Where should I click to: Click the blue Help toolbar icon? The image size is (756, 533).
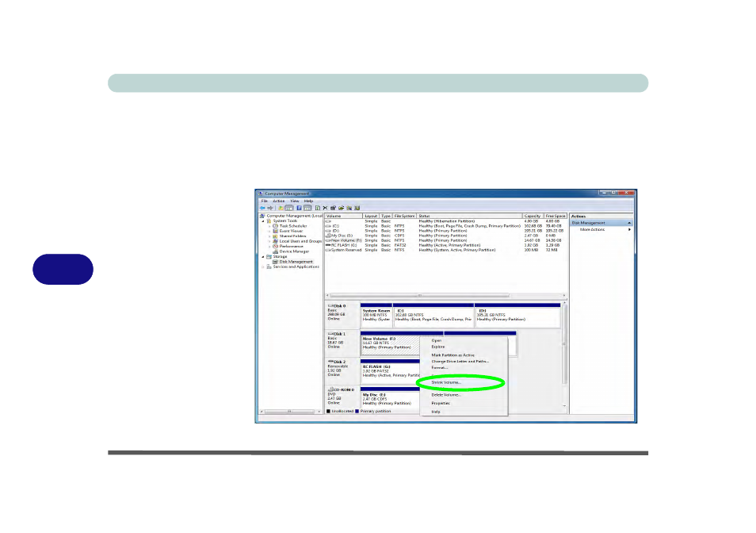[299, 208]
